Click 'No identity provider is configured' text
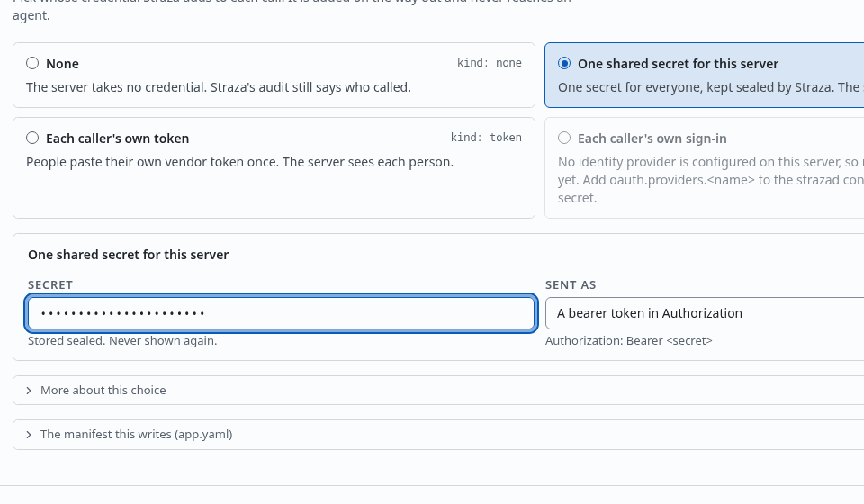 tap(711, 180)
